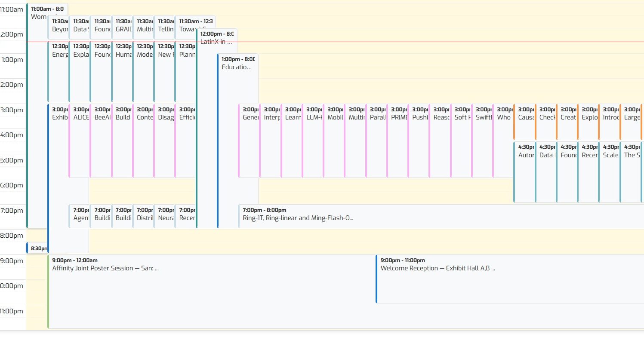Open the 11:30am Beyond session
The height and width of the screenshot is (337, 644).
pyautogui.click(x=59, y=29)
